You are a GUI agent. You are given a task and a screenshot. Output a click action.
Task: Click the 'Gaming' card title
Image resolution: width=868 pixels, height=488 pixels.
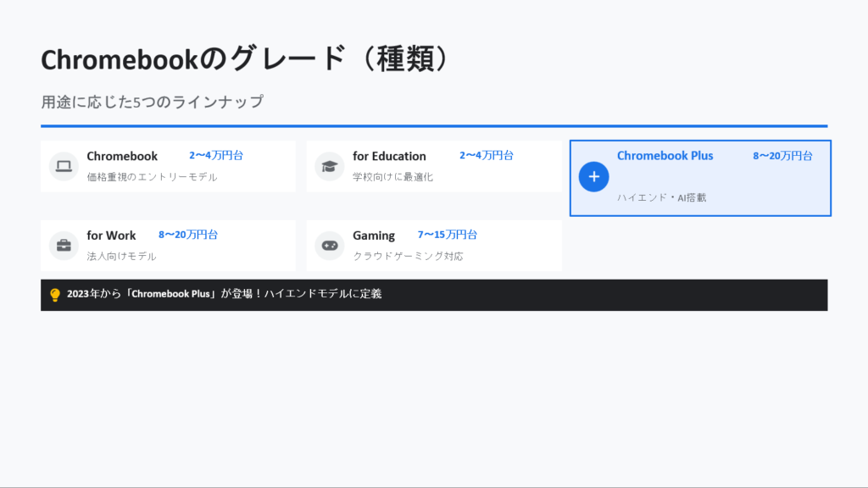tap(374, 236)
